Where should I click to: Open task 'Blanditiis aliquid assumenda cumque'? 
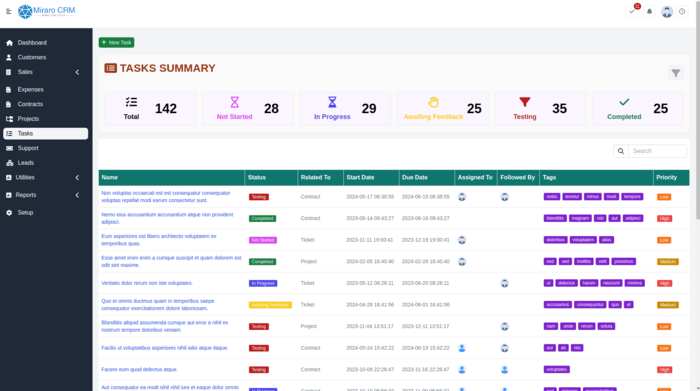coord(165,326)
